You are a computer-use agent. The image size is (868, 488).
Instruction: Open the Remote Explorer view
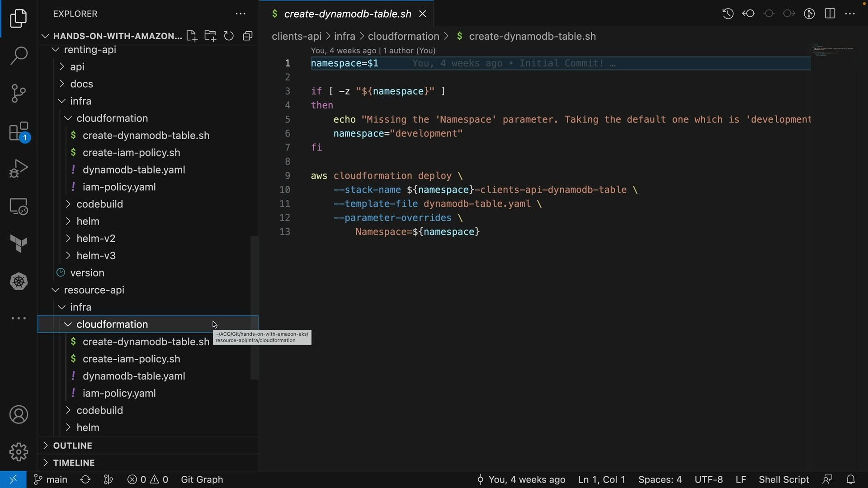point(19,207)
